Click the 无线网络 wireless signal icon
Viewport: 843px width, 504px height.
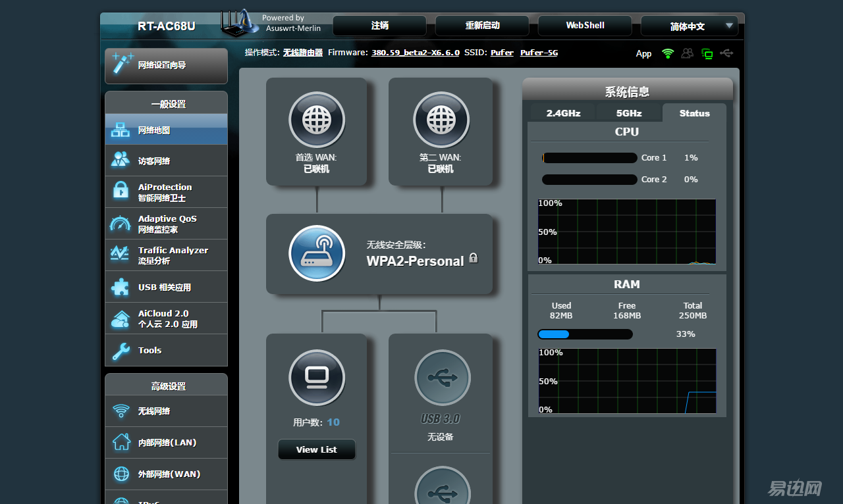pyautogui.click(x=121, y=411)
